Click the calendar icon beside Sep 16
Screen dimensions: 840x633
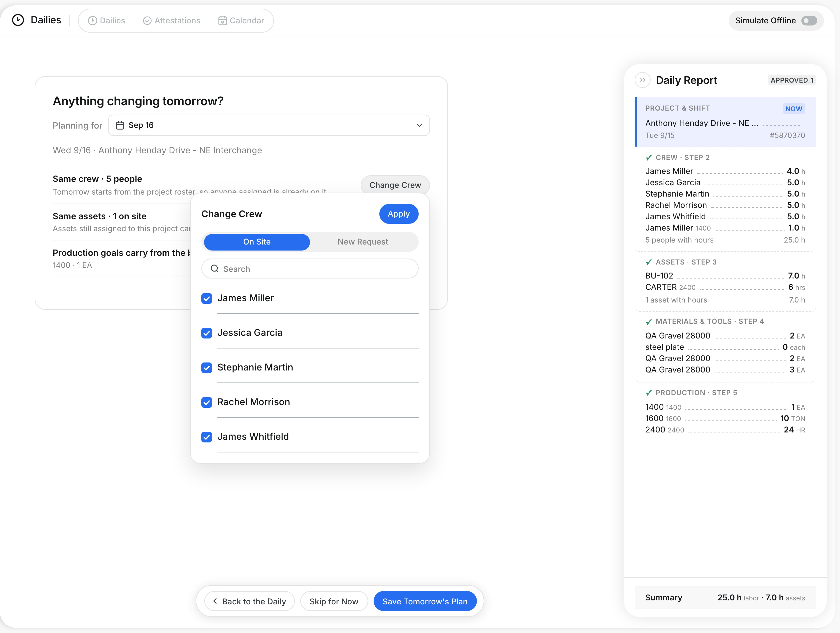tap(120, 125)
